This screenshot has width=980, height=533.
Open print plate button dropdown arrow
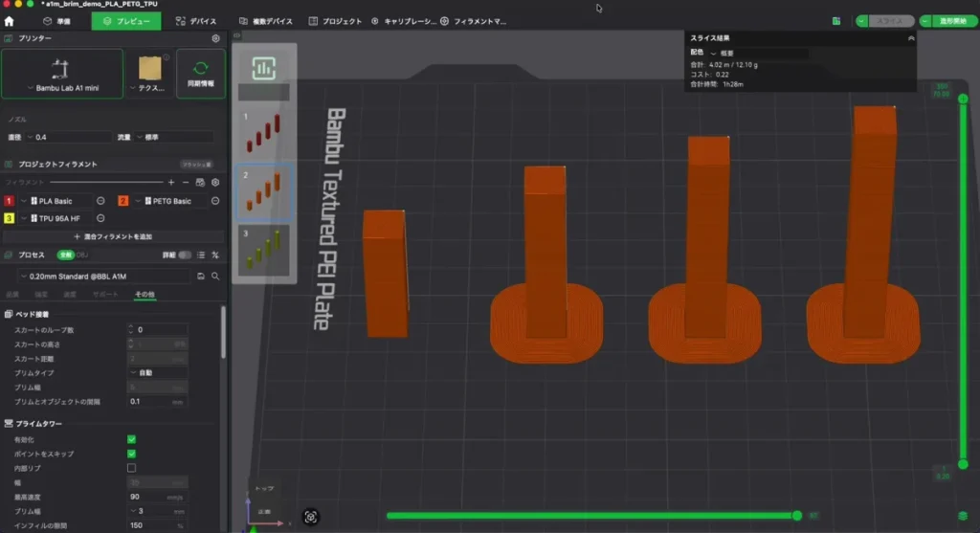coord(925,21)
